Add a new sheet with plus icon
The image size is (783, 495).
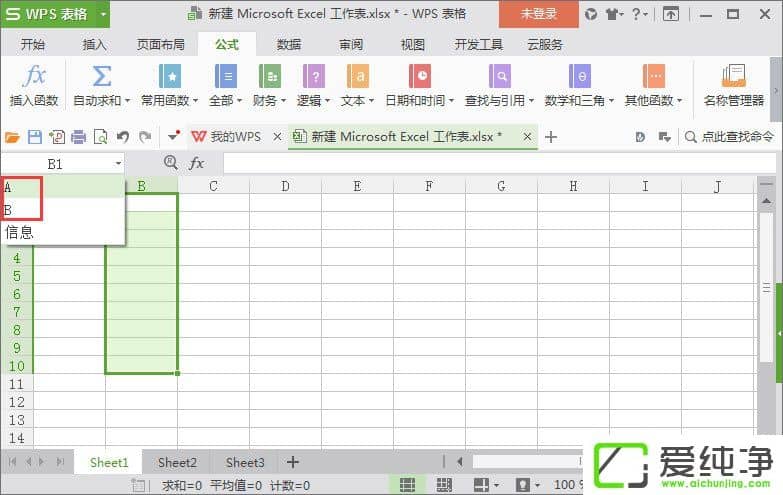292,462
